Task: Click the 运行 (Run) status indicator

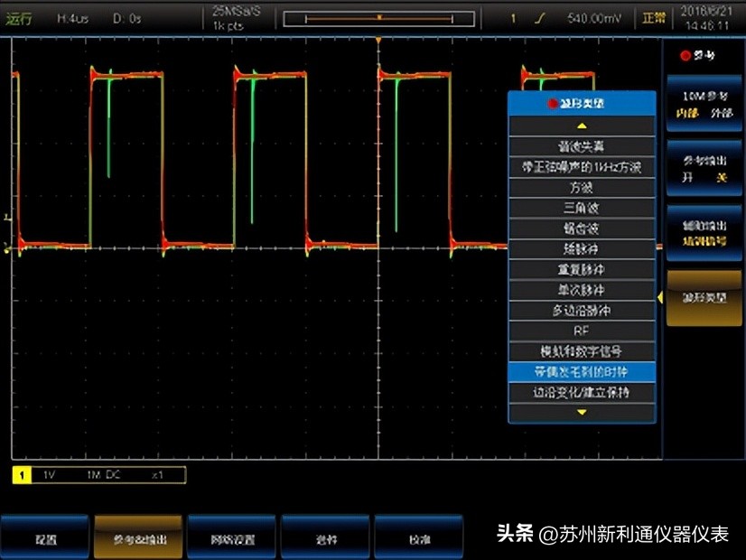Action: tap(18, 15)
